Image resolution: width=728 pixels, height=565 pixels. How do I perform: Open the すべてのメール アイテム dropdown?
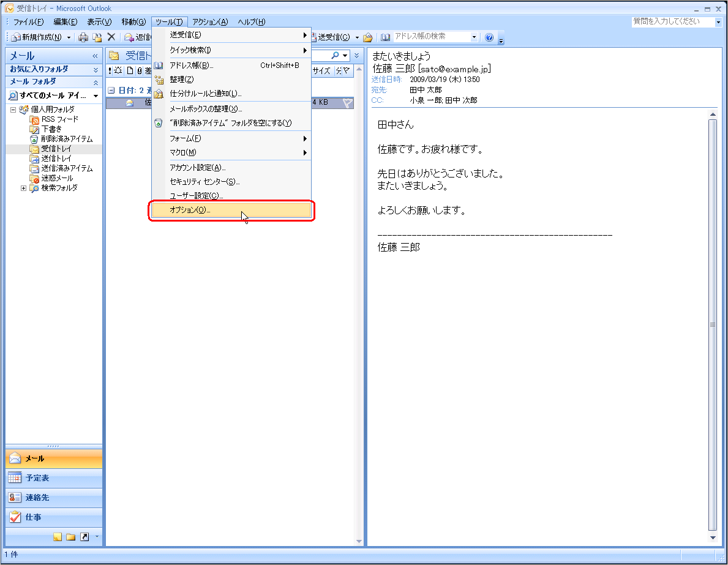[x=96, y=95]
